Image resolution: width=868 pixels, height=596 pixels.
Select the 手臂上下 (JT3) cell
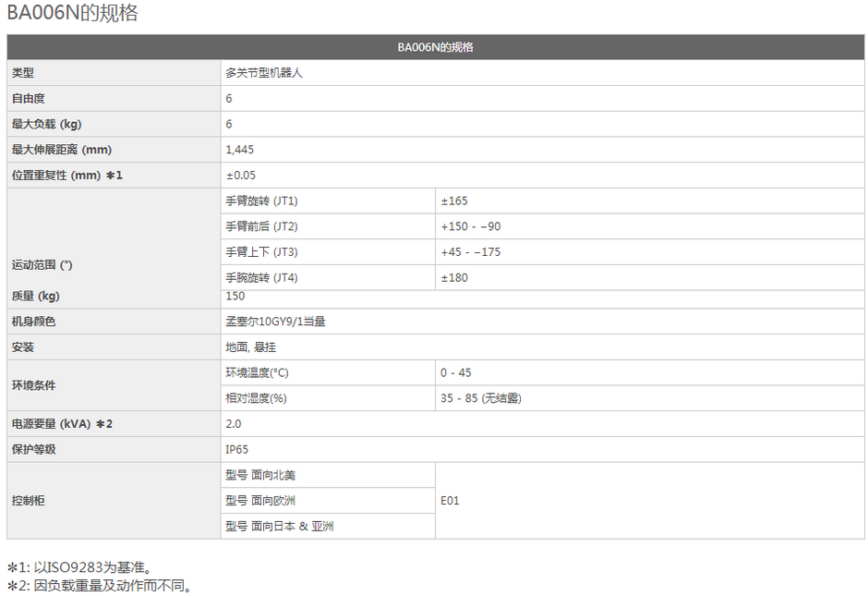[x=261, y=251]
